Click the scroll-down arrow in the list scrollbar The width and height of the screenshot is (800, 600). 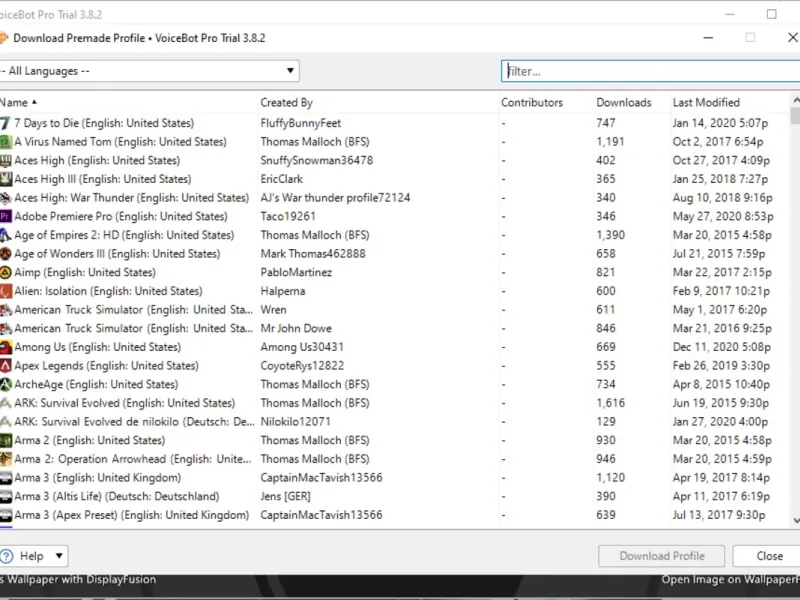795,520
